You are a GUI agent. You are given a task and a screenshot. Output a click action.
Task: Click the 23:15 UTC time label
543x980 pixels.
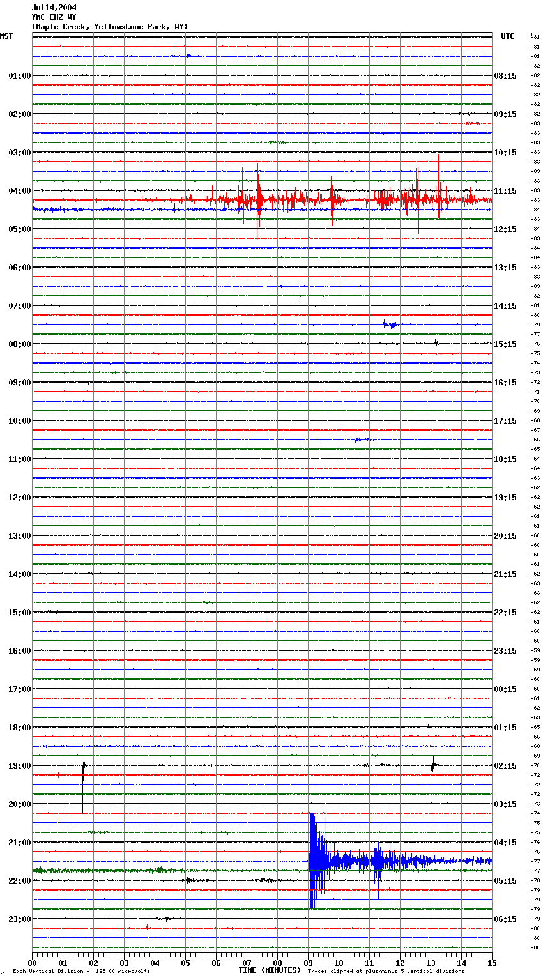[x=505, y=651]
